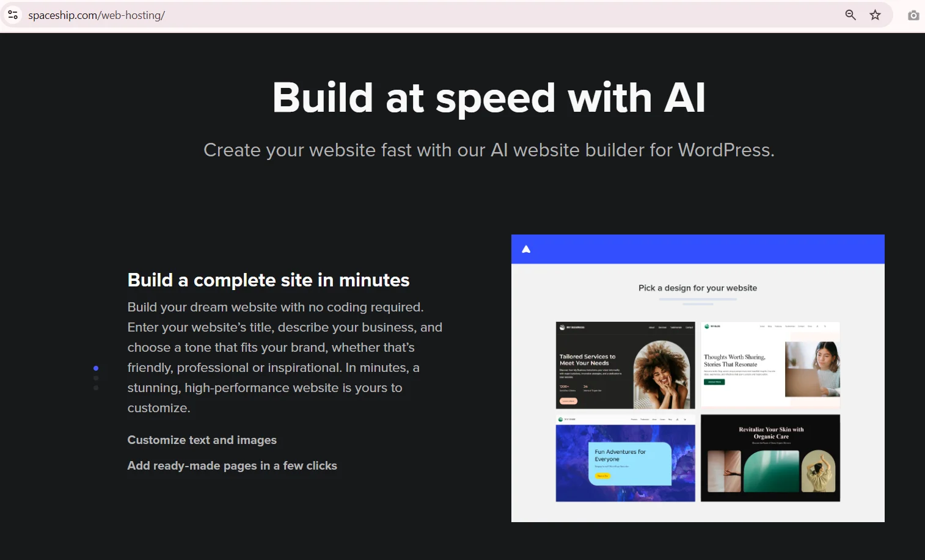The width and height of the screenshot is (925, 560).
Task: Click the progress bar under Pick a design heading
Action: click(698, 299)
